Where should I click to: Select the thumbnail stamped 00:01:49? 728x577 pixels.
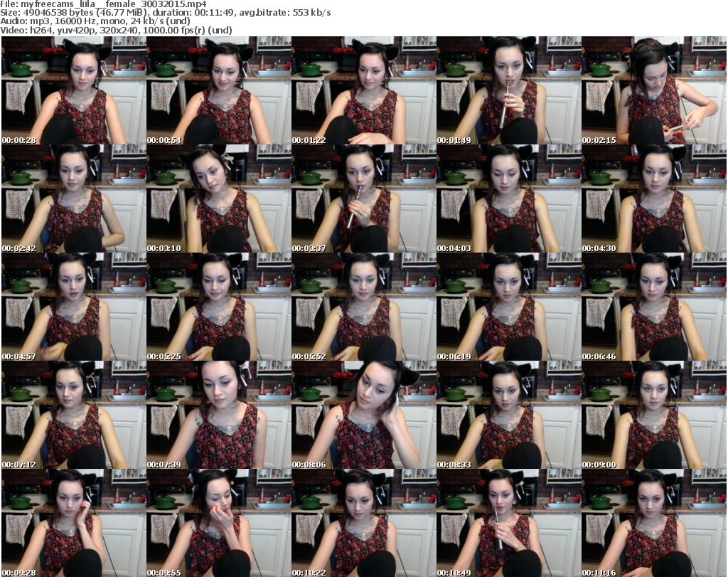coord(508,90)
